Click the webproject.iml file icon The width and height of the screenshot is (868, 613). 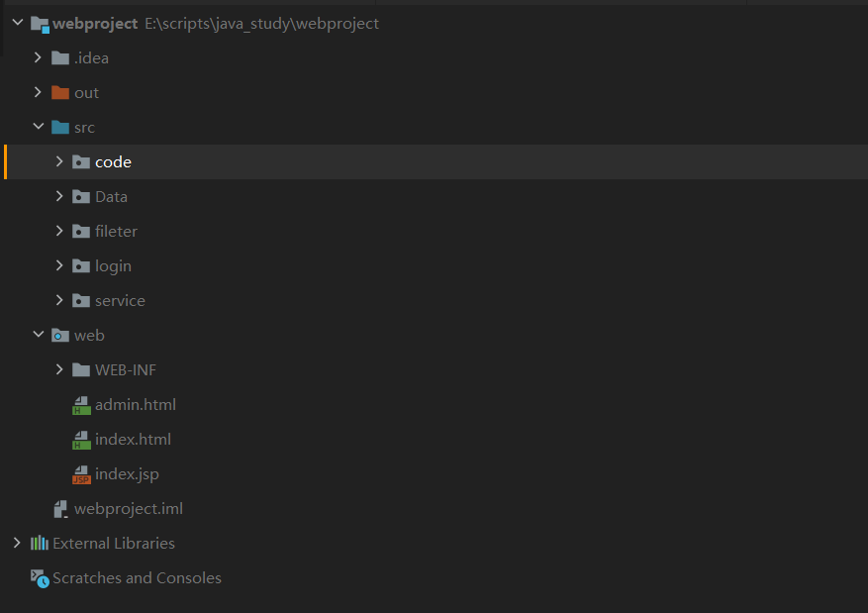click(x=60, y=509)
